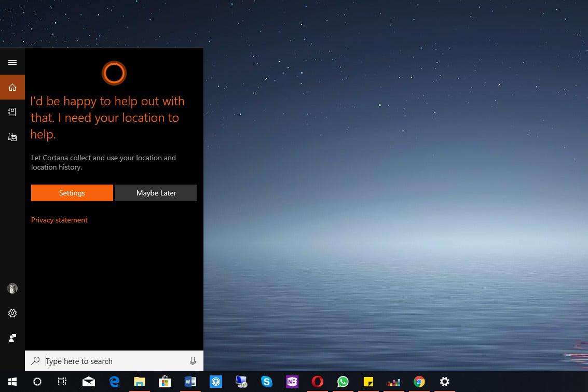This screenshot has height=392, width=588.
Task: Open Sticky Notes from the taskbar
Action: pyautogui.click(x=368, y=382)
